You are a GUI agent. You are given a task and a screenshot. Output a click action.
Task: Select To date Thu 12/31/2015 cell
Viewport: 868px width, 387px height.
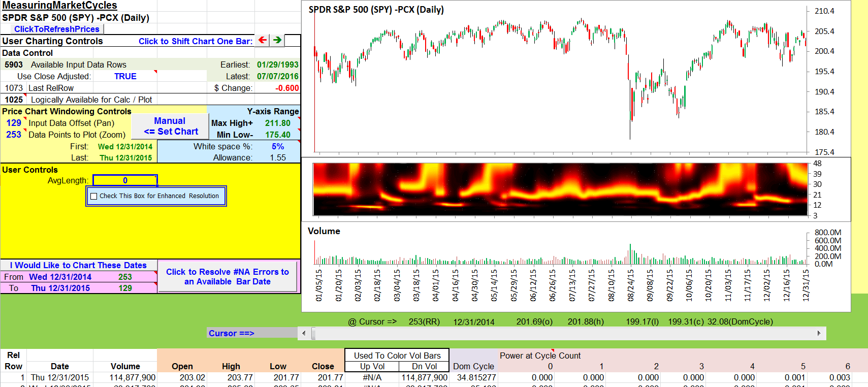tap(60, 288)
